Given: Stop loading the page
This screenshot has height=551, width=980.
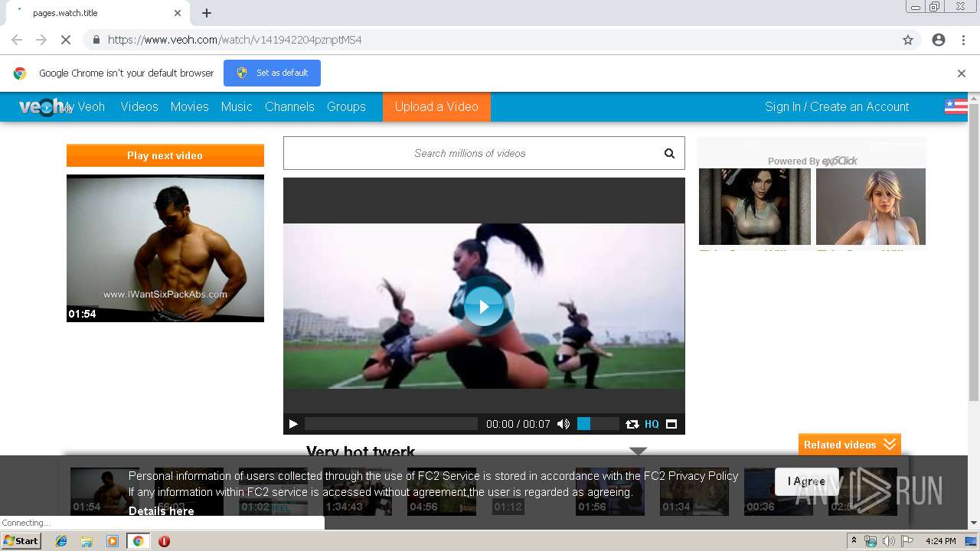Looking at the screenshot, I should coord(66,40).
